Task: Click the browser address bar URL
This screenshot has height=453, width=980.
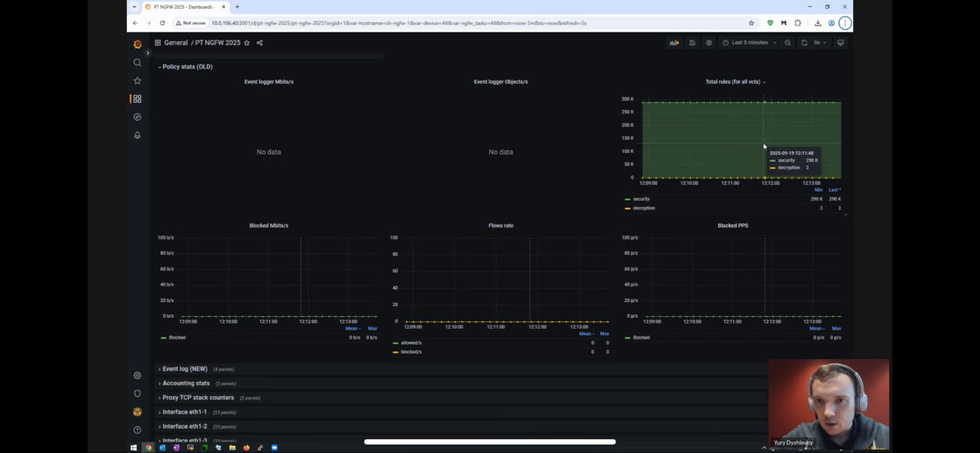Action: (398, 23)
